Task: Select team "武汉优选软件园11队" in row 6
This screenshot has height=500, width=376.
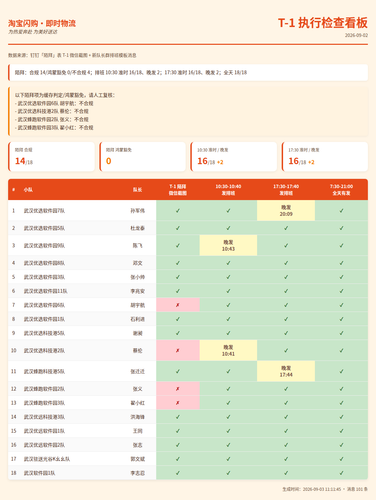Action: pyautogui.click(x=46, y=291)
